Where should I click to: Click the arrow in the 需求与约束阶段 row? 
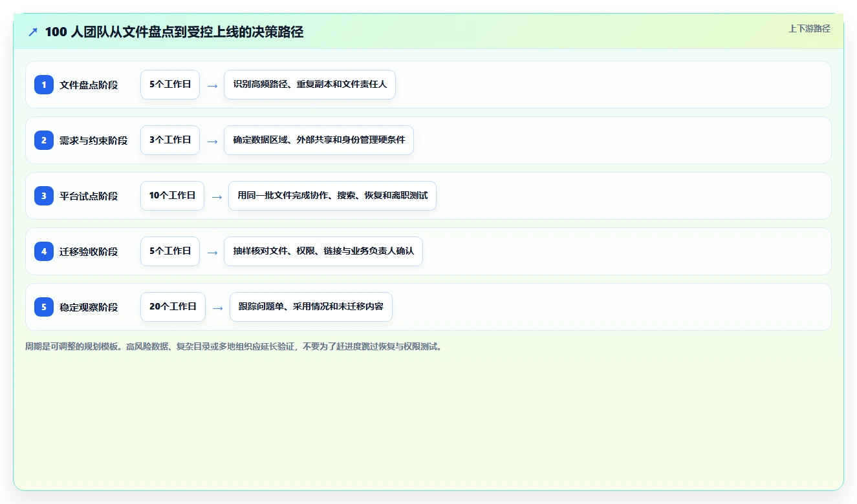coord(212,141)
